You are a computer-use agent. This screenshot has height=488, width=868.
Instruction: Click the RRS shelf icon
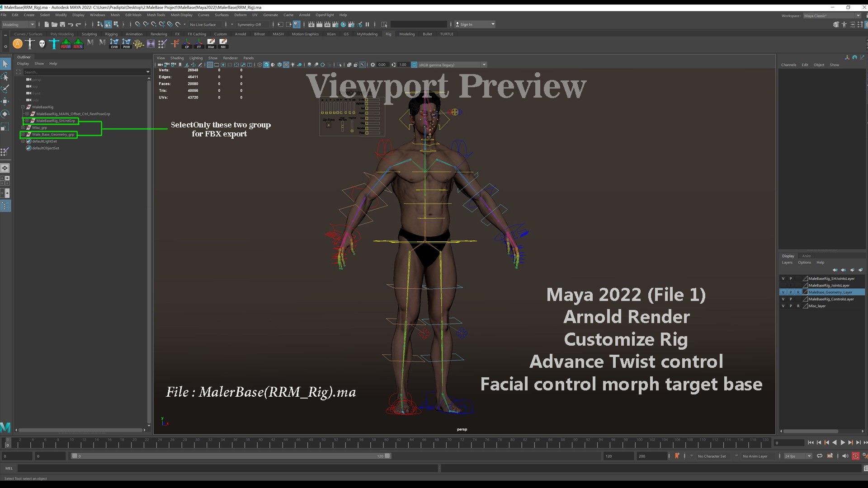point(78,44)
